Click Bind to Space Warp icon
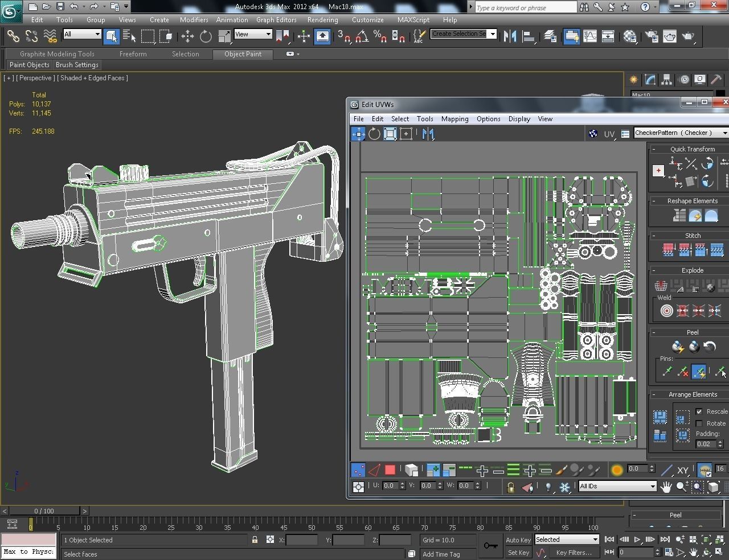 tap(50, 36)
